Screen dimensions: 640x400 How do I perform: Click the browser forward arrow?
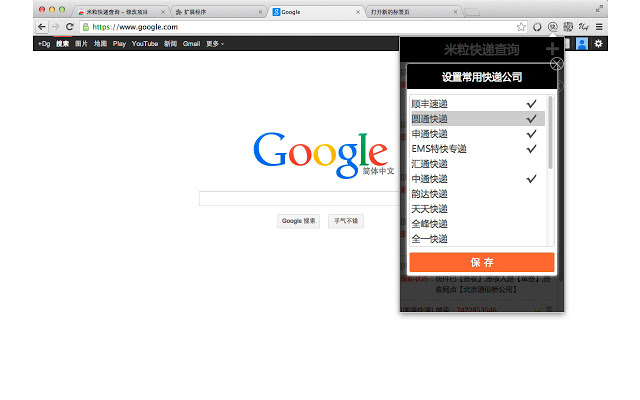point(56,27)
